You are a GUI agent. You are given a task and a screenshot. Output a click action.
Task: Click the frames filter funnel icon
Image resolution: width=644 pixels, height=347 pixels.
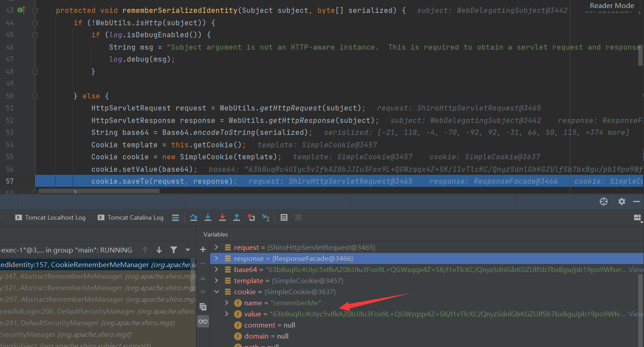tap(174, 250)
